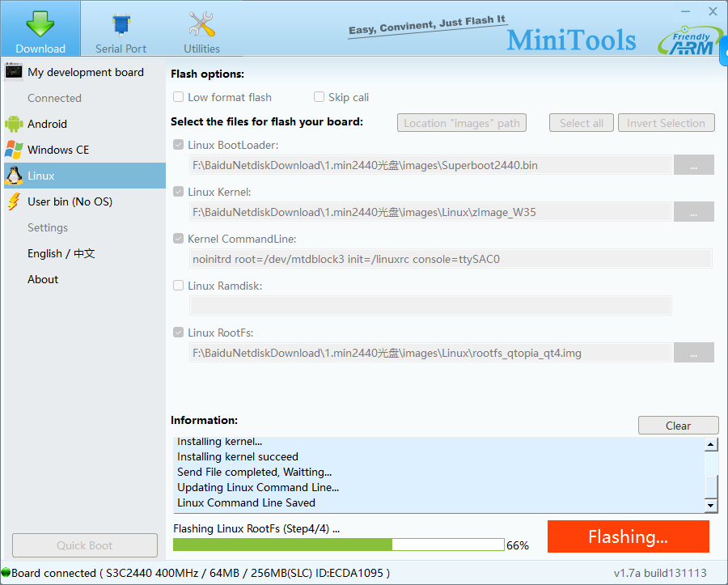Viewport: 728px width, 585px height.
Task: Toggle Linux Kernel checkbox
Action: coord(178,191)
